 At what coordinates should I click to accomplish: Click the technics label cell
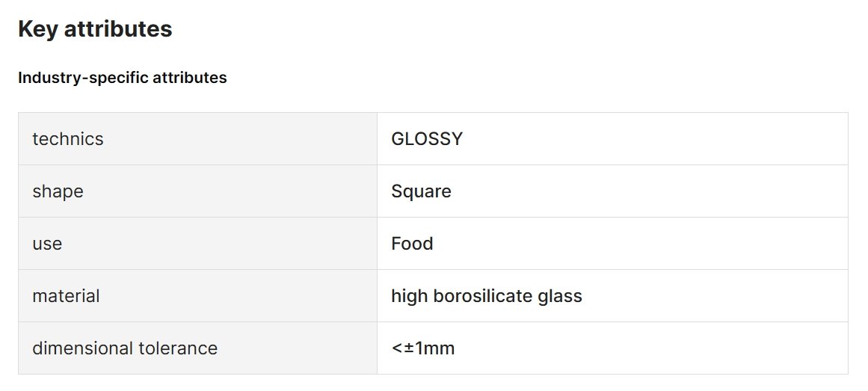(197, 138)
